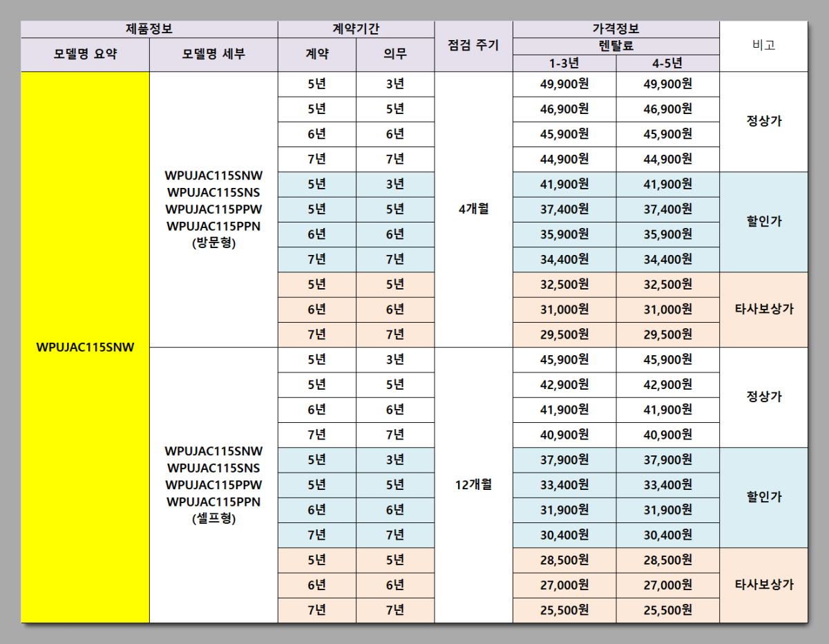Click the 6년 의무 cell in the 35,900원 row
829x644 pixels.
tap(395, 234)
